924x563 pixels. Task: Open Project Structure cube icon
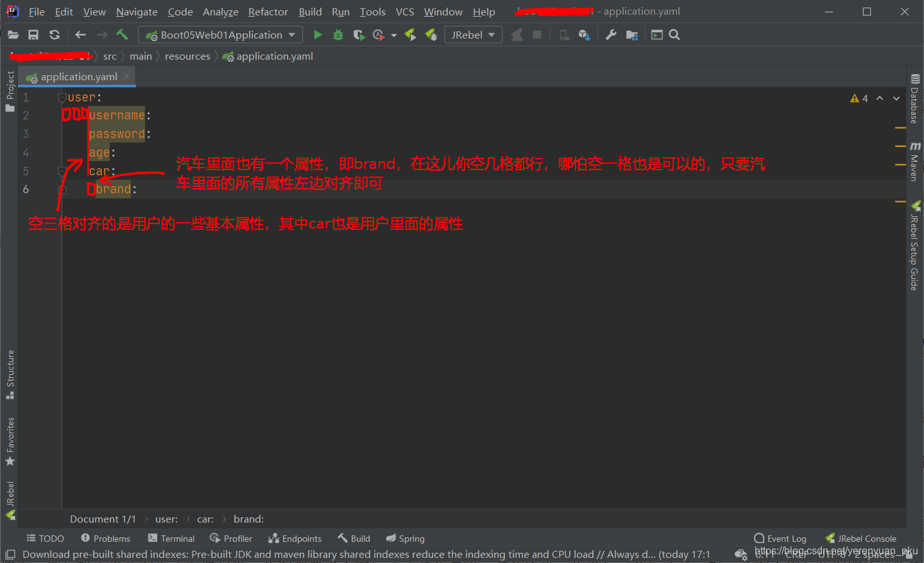584,35
